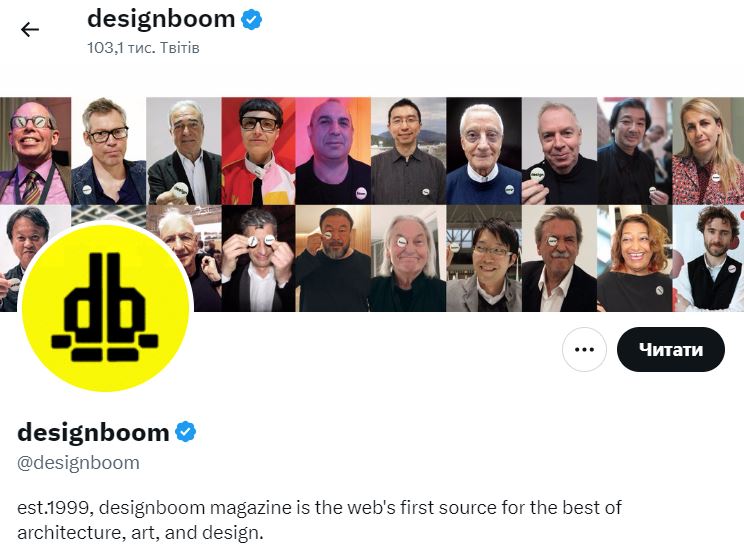
Task: Open banner photo of man holding badges over both eyes
Action: pyautogui.click(x=258, y=259)
